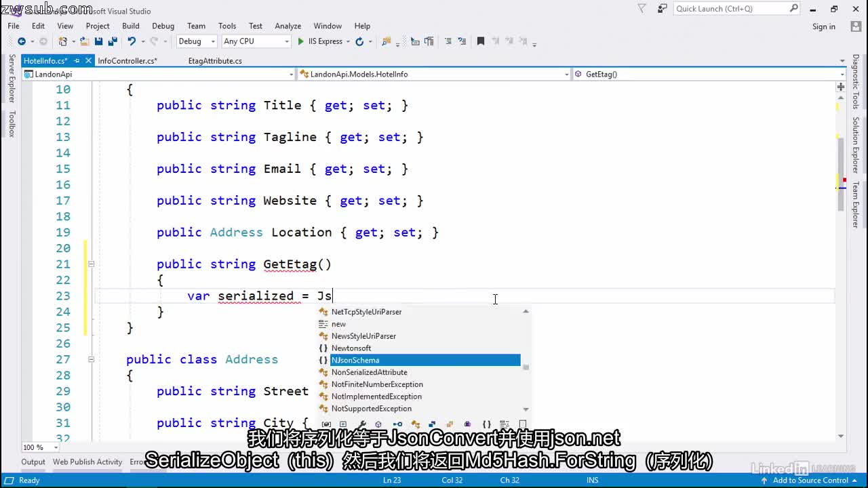This screenshot has height=488, width=868.
Task: Click the Navigate Forward arrow icon
Action: (x=43, y=41)
